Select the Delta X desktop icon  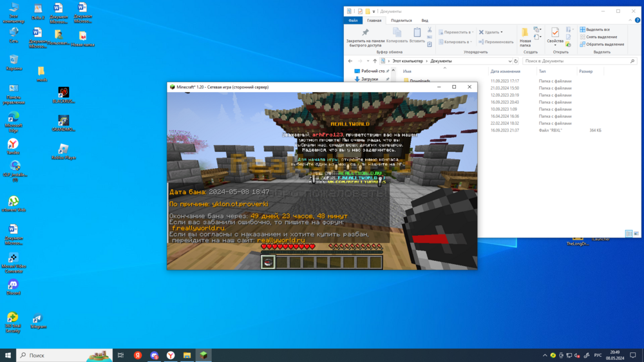point(38,12)
